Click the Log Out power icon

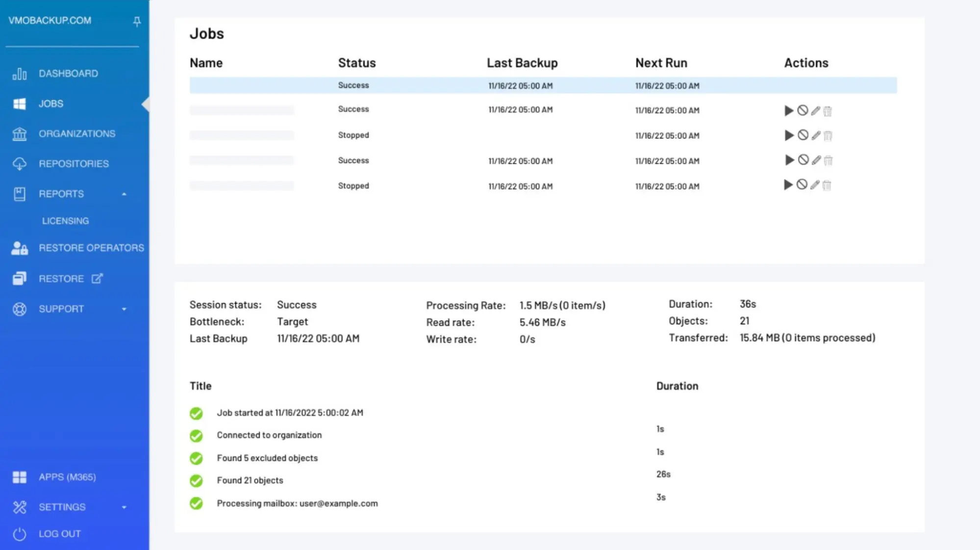[x=20, y=534]
